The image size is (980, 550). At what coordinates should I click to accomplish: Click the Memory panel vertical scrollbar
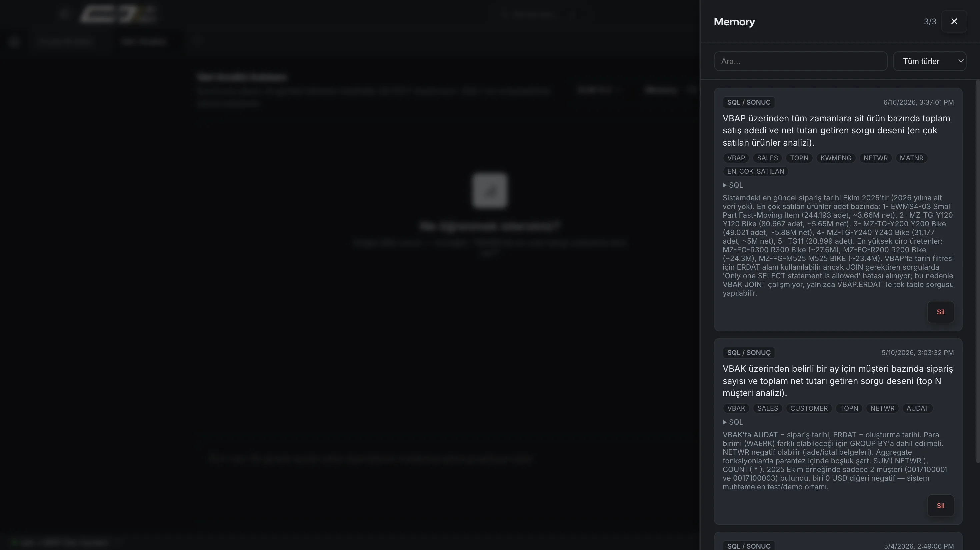coord(978,271)
